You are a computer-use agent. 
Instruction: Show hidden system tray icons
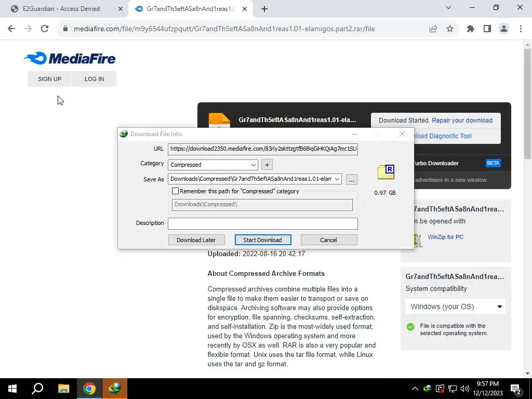pos(415,389)
